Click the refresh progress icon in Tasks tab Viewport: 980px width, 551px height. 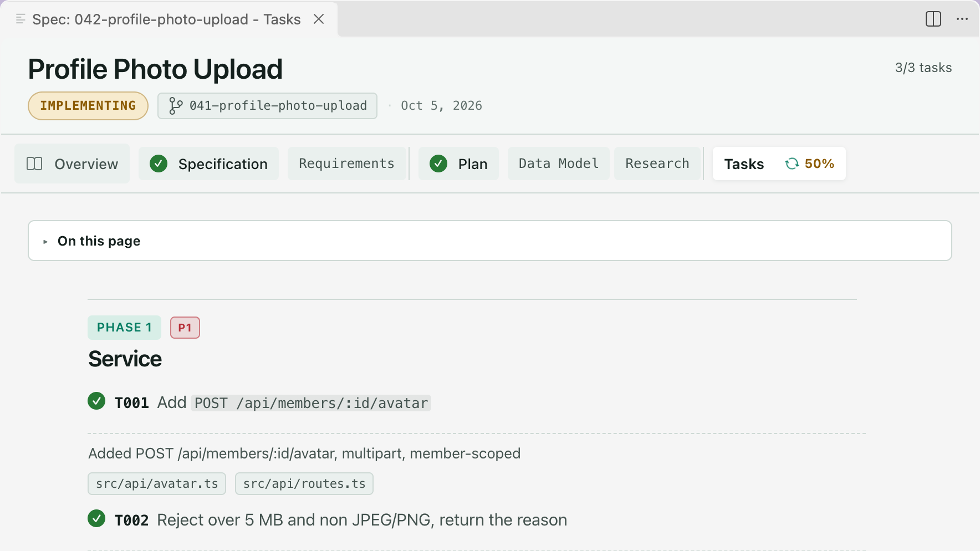(792, 164)
